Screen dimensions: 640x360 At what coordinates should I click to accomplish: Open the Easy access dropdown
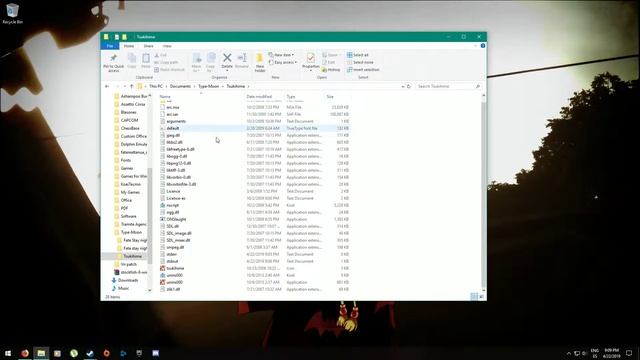tap(283, 62)
